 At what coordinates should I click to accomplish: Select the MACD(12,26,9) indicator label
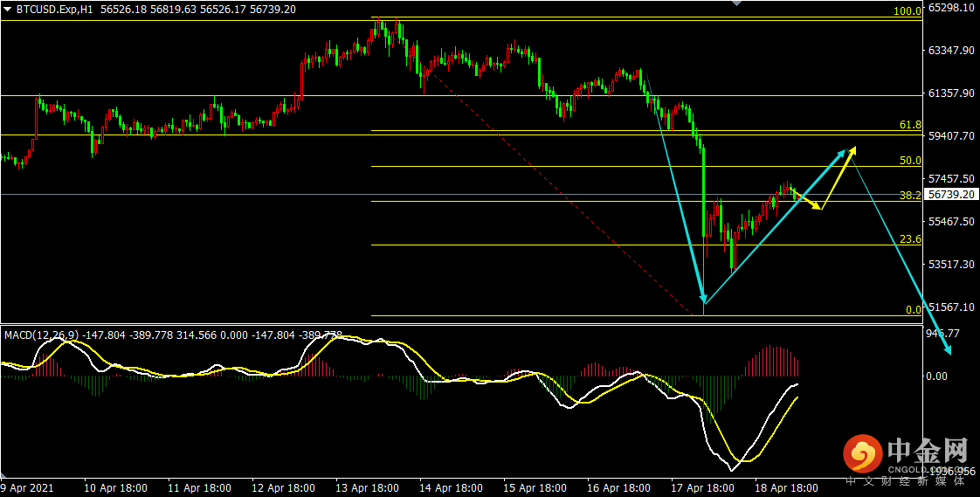42,335
